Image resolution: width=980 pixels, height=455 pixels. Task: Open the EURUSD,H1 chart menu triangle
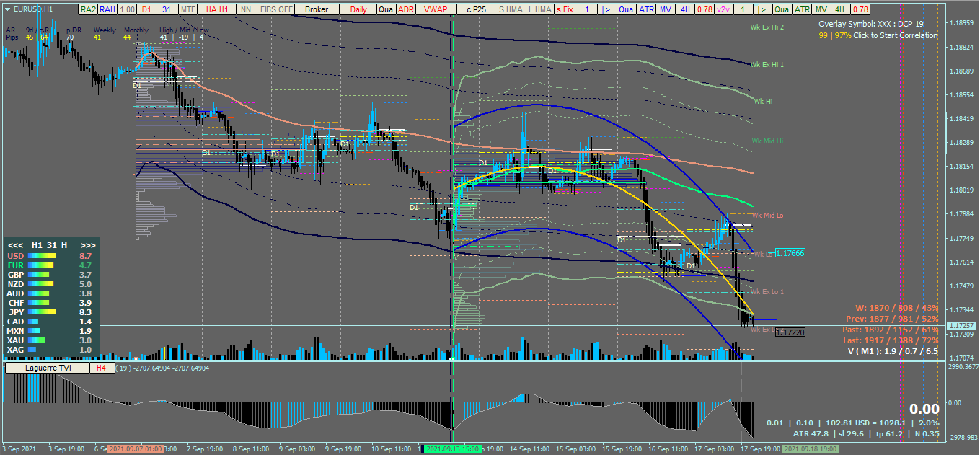7,9
